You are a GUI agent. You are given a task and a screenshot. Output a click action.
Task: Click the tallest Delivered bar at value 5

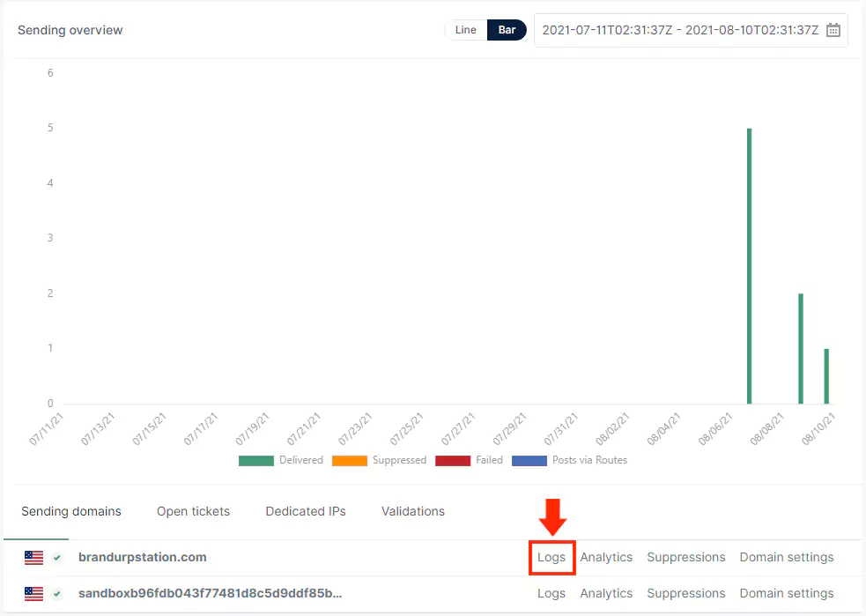coord(750,266)
